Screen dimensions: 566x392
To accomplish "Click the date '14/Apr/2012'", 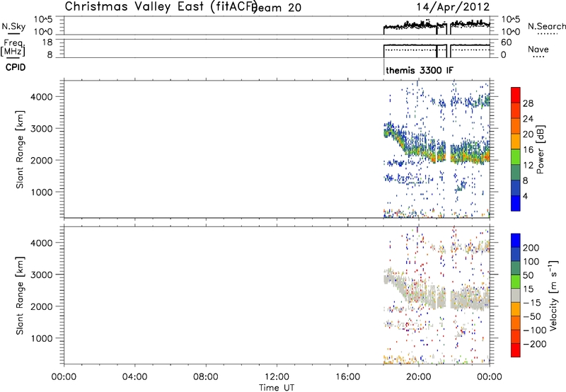I will 453,7.
